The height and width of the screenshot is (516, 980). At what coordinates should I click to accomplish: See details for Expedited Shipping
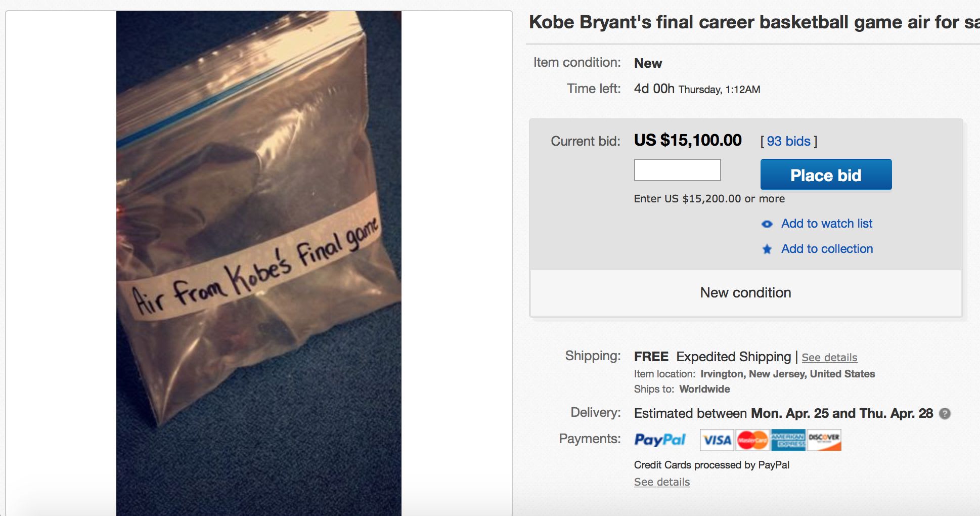[829, 358]
